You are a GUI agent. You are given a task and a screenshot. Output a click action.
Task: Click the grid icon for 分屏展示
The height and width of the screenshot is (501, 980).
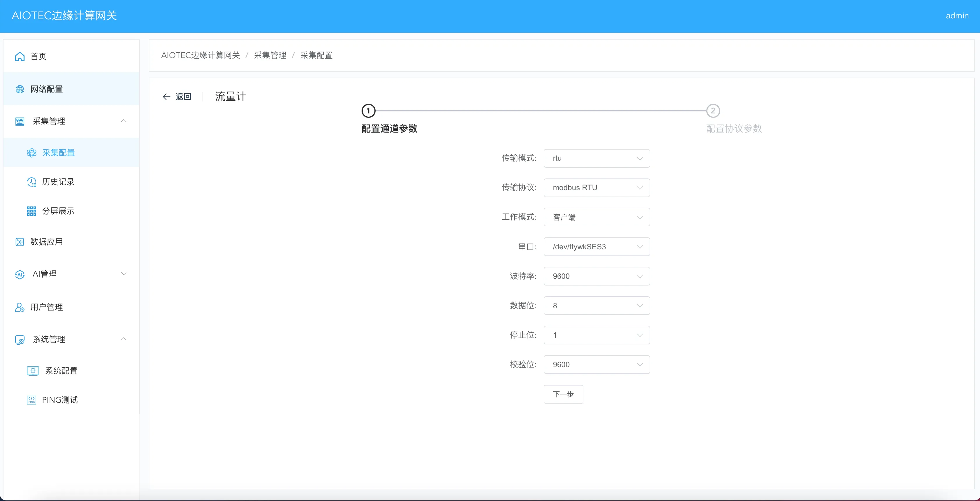(x=32, y=211)
